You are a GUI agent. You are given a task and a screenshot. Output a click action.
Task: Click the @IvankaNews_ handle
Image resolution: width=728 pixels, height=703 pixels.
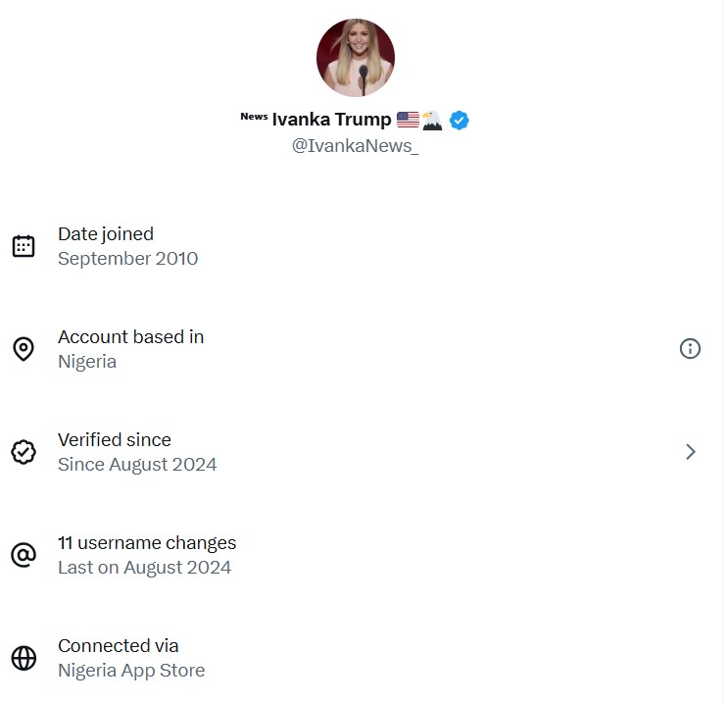355,146
